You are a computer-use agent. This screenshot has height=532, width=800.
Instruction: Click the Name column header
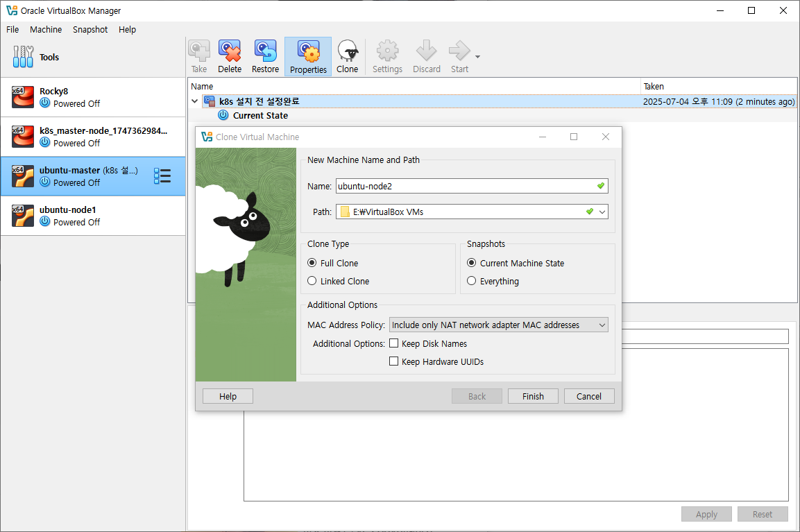click(x=414, y=86)
